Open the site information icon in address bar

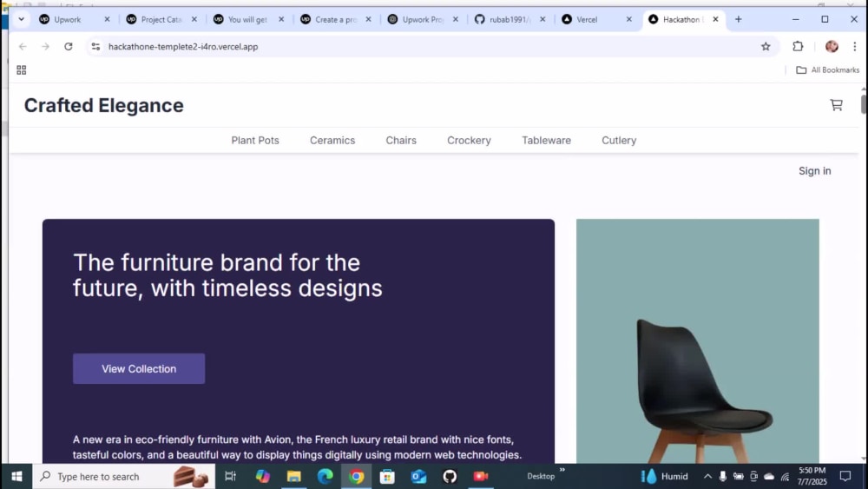click(x=95, y=47)
